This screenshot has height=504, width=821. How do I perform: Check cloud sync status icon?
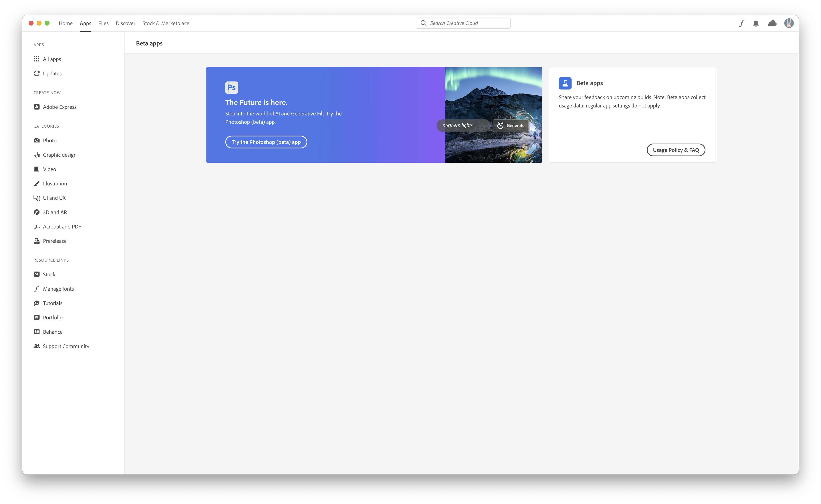pyautogui.click(x=772, y=23)
